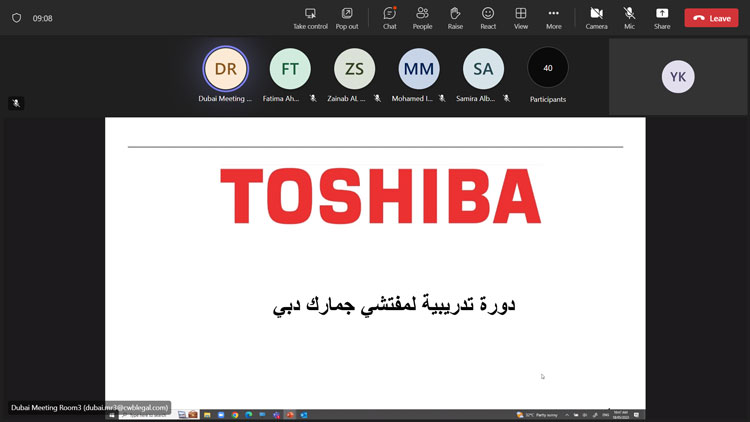Open the meeting Chat panel

pyautogui.click(x=390, y=18)
